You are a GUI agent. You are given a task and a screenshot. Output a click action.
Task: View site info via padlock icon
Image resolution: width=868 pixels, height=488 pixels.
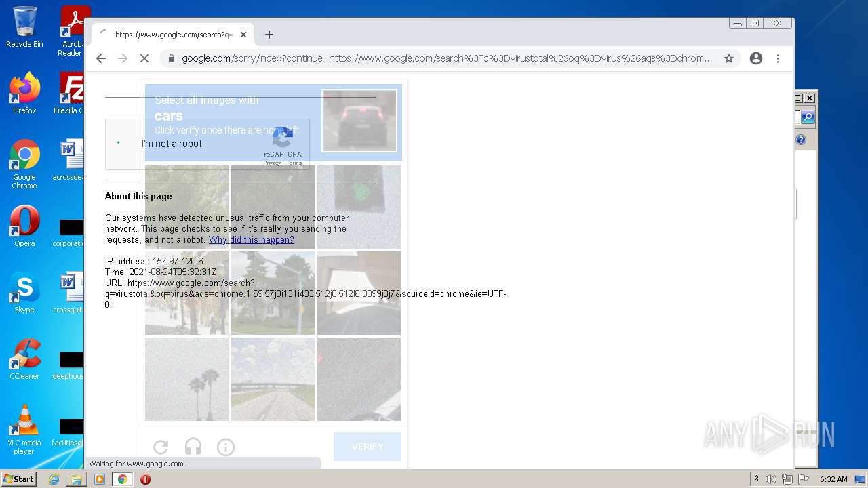tap(171, 58)
